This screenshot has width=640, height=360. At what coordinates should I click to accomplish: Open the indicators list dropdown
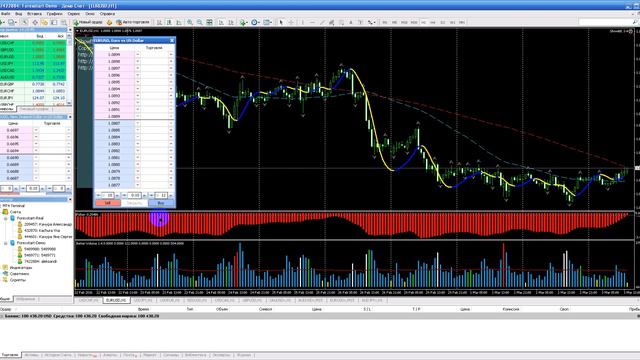(244, 22)
